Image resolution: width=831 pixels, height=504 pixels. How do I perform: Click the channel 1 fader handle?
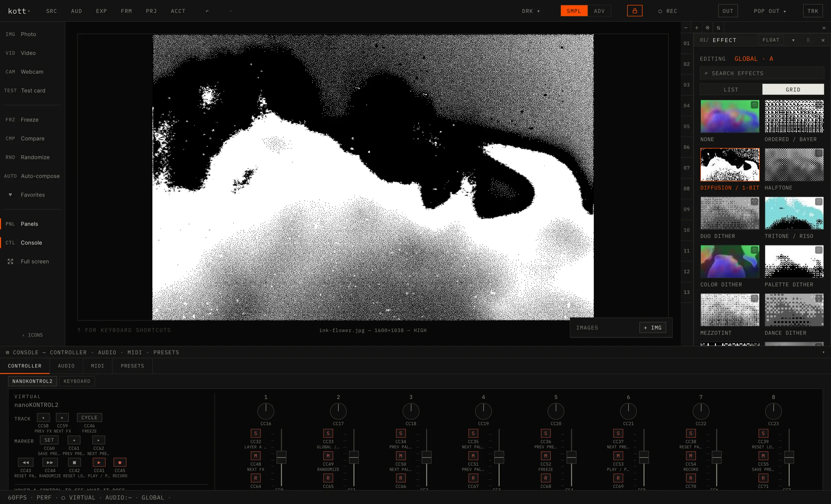click(x=282, y=457)
